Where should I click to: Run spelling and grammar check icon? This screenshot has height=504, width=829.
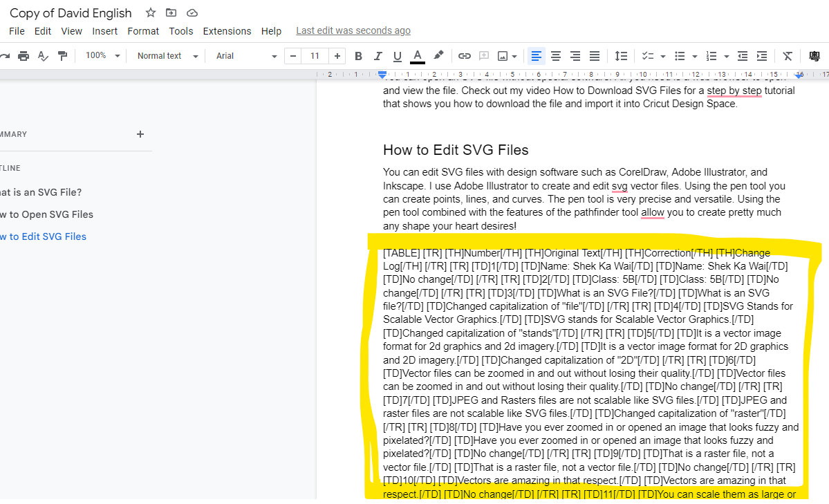click(44, 56)
